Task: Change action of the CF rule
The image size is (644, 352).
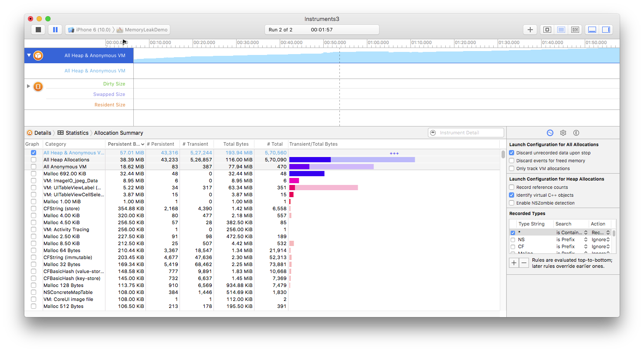Action: (x=600, y=246)
